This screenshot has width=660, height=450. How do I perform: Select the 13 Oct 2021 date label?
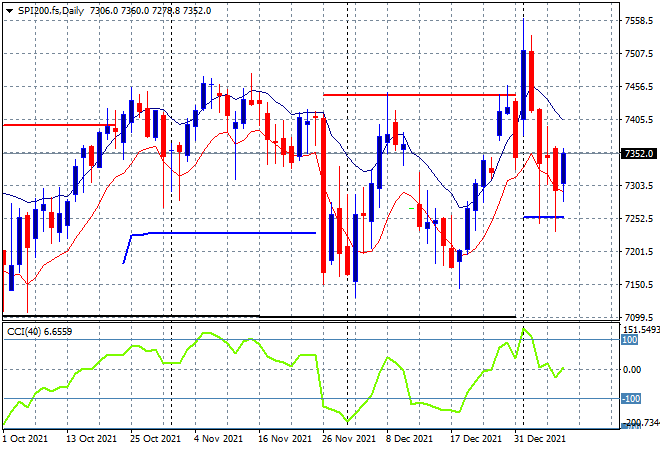click(91, 439)
